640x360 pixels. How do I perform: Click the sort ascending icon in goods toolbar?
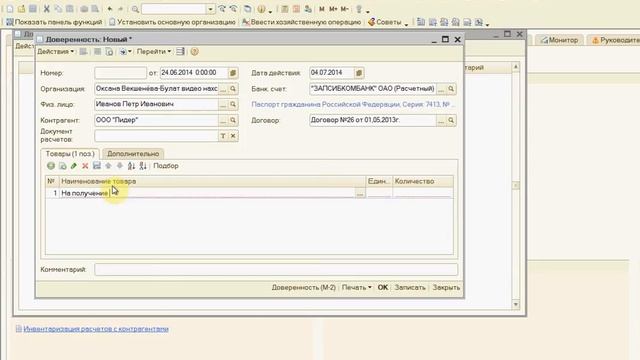pyautogui.click(x=131, y=166)
